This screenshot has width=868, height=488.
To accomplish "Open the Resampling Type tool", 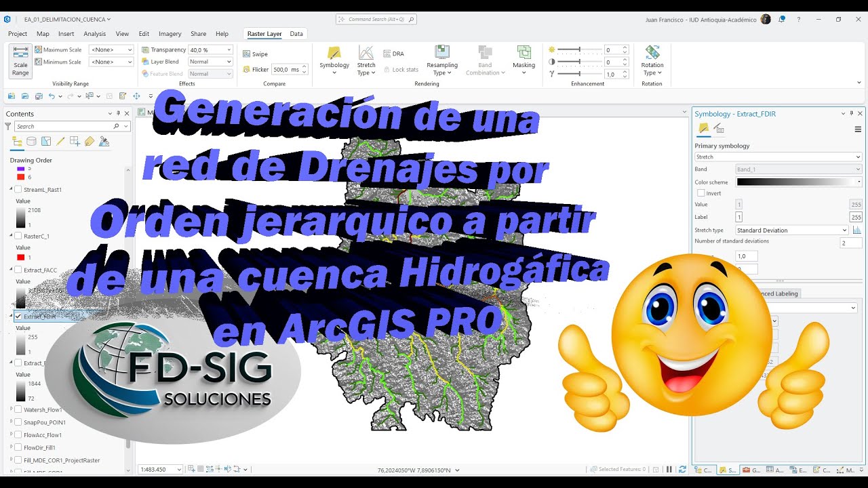I will (442, 60).
